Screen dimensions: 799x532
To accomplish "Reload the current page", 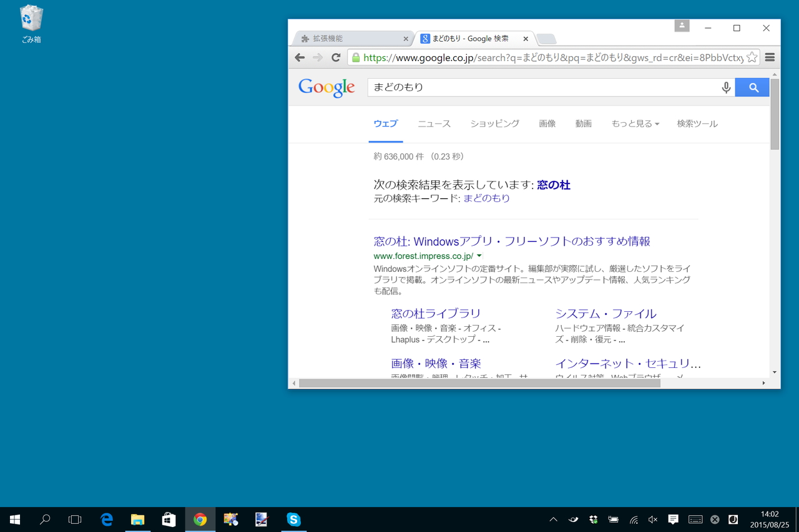I will pos(335,57).
